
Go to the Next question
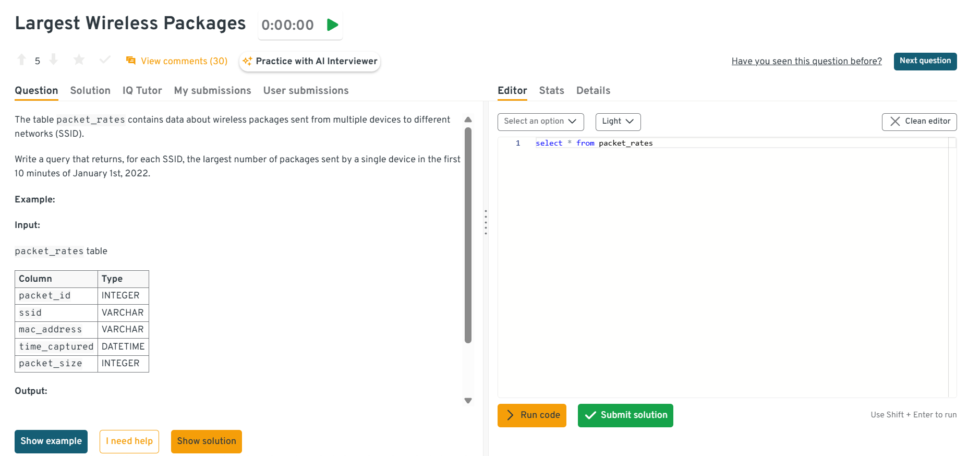click(x=925, y=61)
